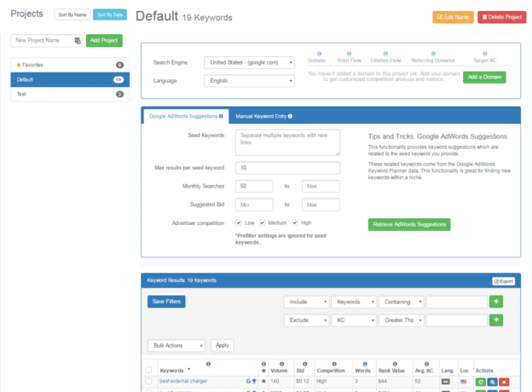Click the green plus on the Include filter row
The image size is (532, 392).
496,302
